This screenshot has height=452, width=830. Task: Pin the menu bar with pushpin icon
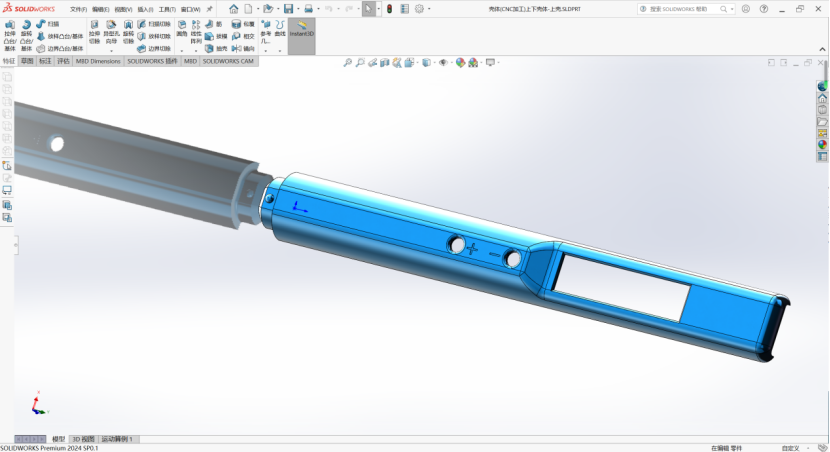pyautogui.click(x=210, y=9)
